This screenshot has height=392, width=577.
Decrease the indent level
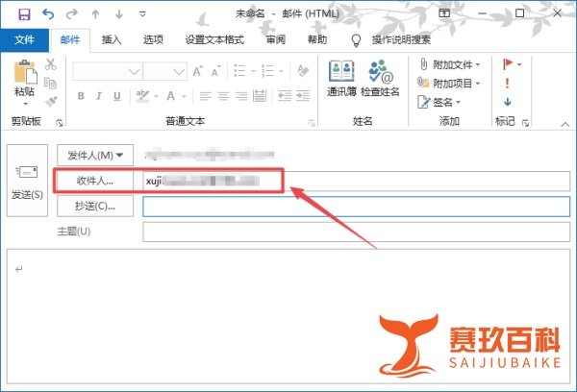click(x=285, y=96)
